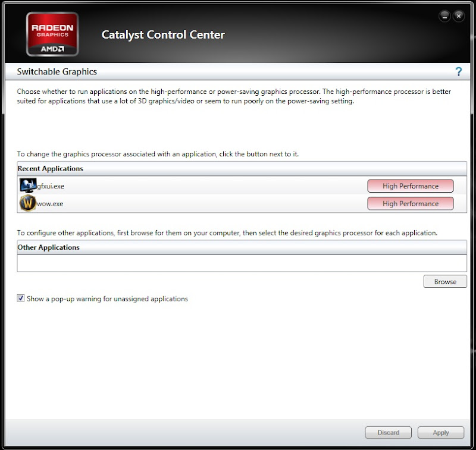The height and width of the screenshot is (450, 476).
Task: Click the gfxui.exe file name
Action: click(51, 186)
